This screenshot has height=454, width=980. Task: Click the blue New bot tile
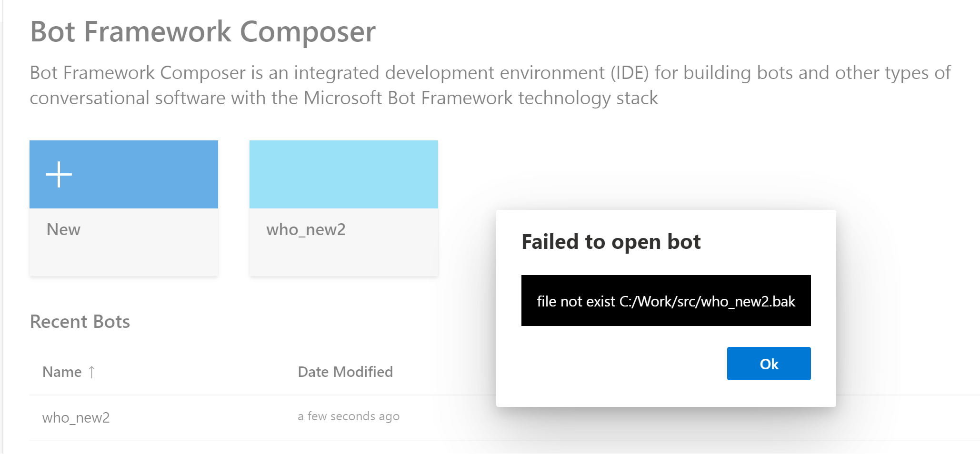click(x=123, y=174)
